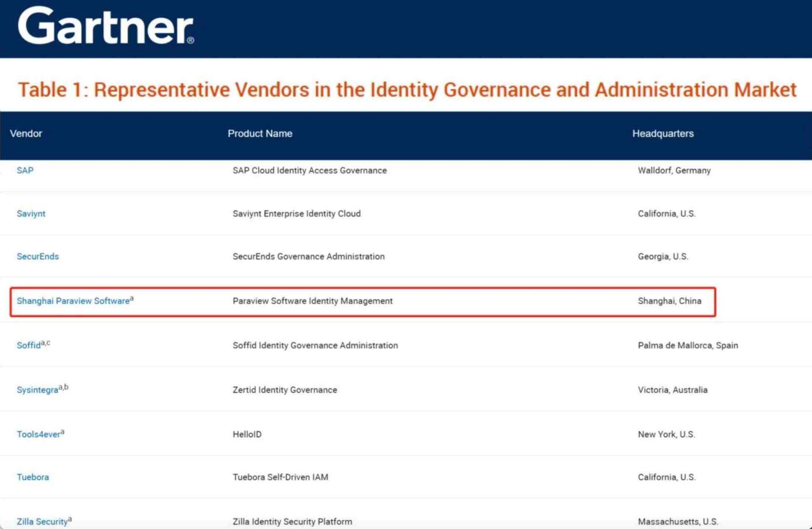Open the Tuebora vendor link

[x=33, y=477]
